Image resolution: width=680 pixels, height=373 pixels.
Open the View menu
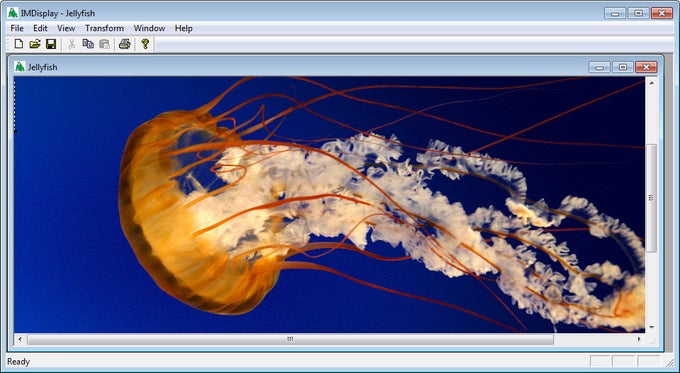tap(66, 28)
